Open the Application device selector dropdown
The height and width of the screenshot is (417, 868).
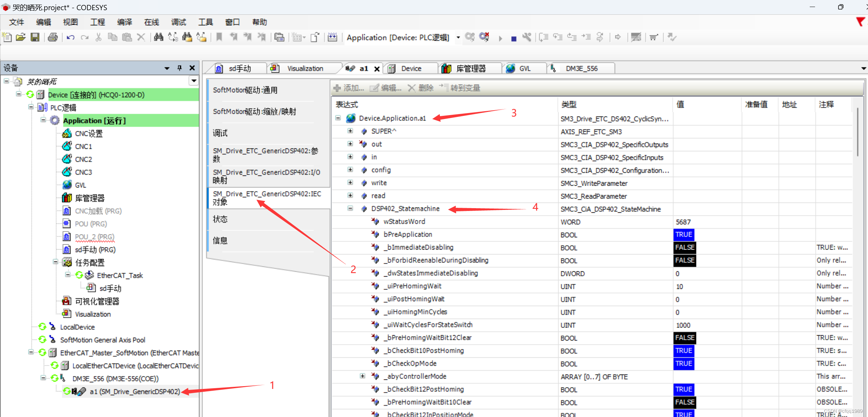click(458, 38)
